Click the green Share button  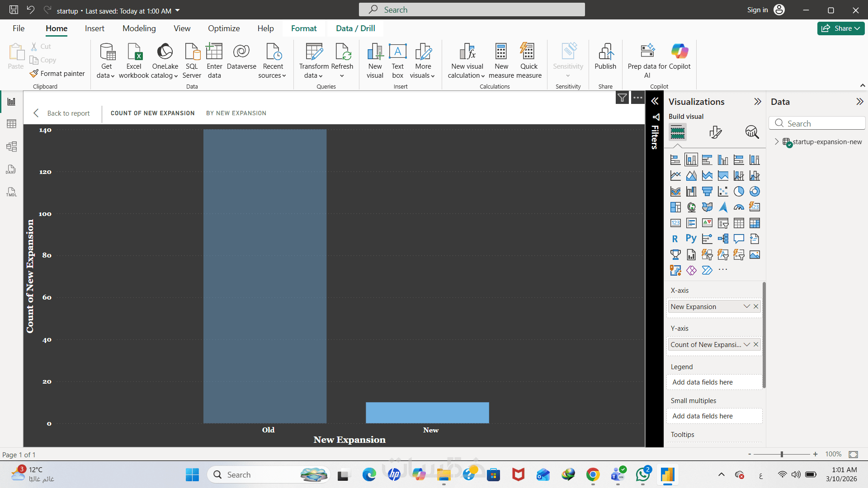[x=840, y=28]
